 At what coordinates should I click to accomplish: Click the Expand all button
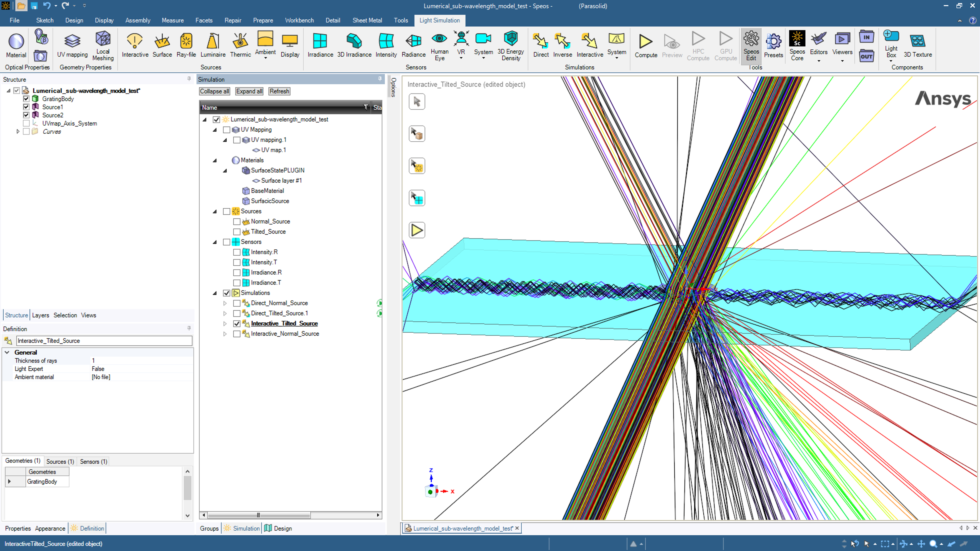pyautogui.click(x=249, y=91)
